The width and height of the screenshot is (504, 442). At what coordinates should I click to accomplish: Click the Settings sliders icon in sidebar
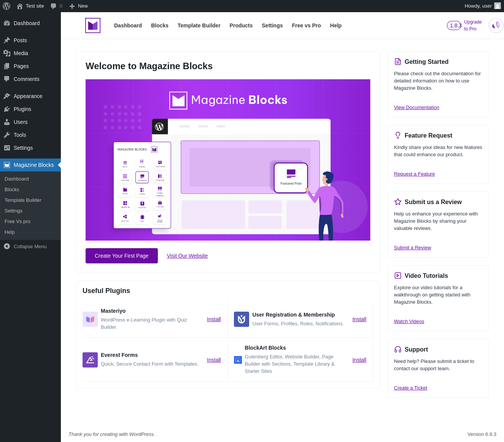click(x=7, y=148)
